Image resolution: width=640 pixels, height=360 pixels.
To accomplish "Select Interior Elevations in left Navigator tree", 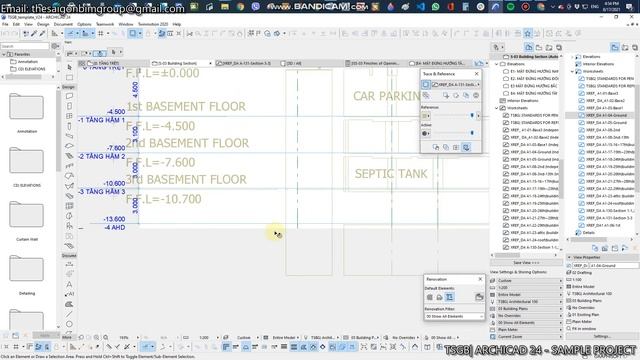I will (523, 101).
